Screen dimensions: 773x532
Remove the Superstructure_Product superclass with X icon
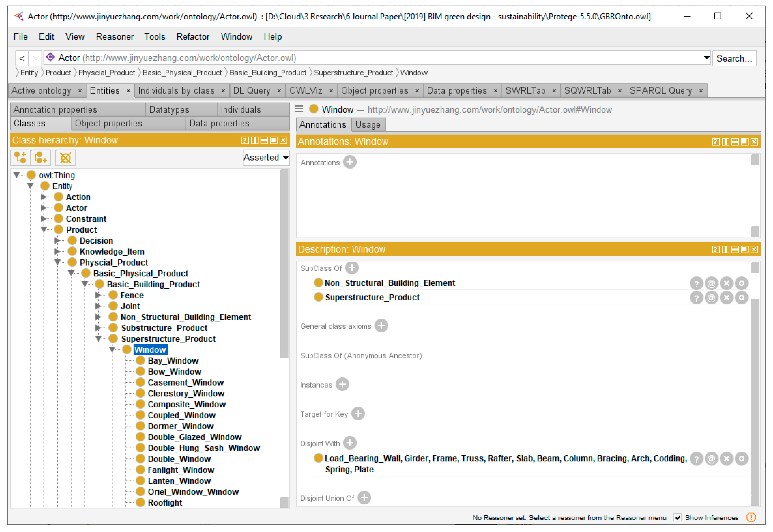click(727, 298)
